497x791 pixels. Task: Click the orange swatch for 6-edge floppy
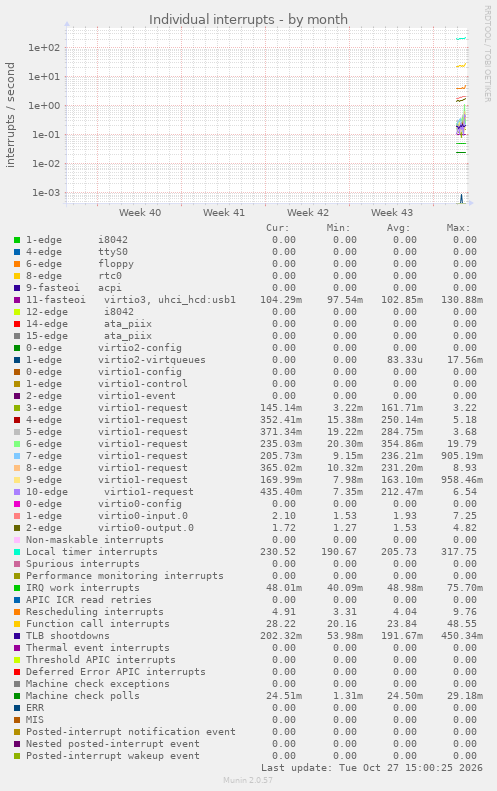click(x=17, y=264)
